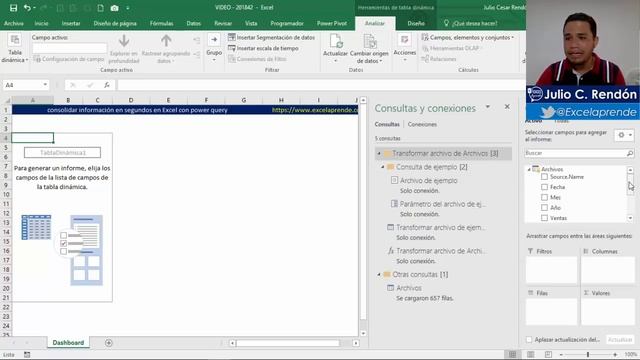Image resolution: width=640 pixels, height=360 pixels.
Task: Switch to Normal view icon
Action: (x=512, y=355)
